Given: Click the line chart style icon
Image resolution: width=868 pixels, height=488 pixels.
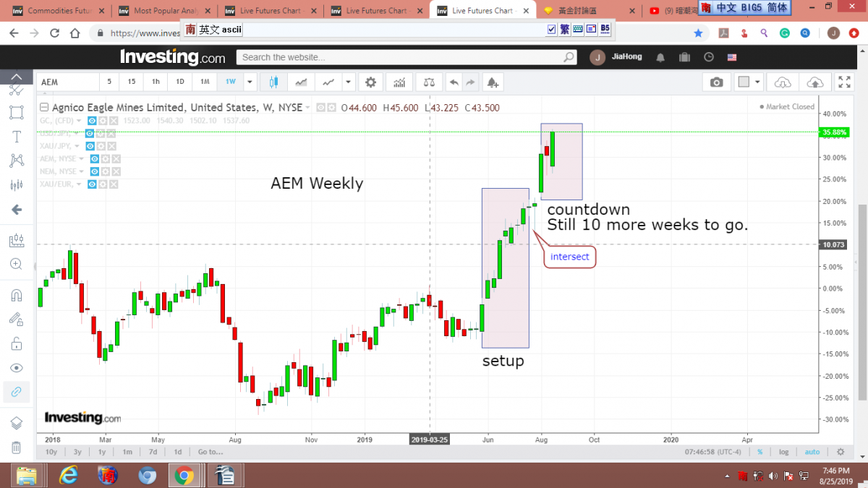Looking at the screenshot, I should [x=330, y=82].
